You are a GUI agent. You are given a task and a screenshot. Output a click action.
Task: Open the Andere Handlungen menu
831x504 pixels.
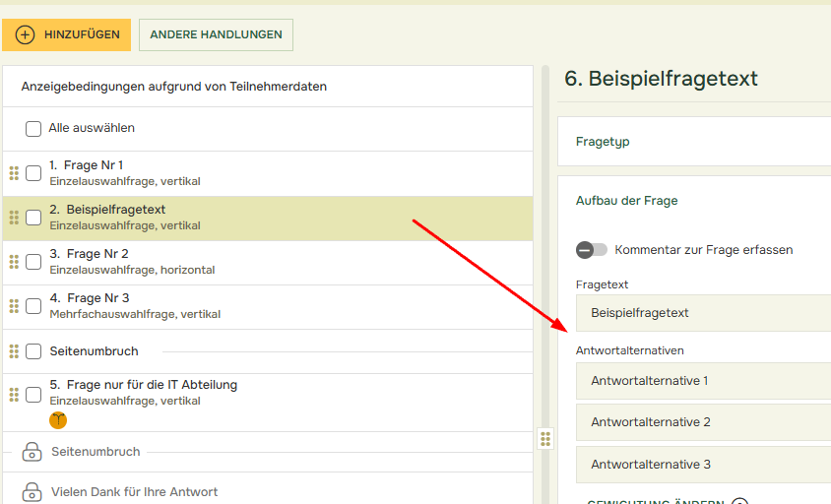pos(216,34)
